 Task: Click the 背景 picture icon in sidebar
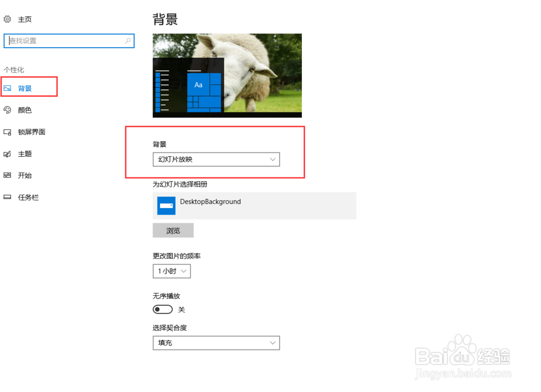click(7, 88)
